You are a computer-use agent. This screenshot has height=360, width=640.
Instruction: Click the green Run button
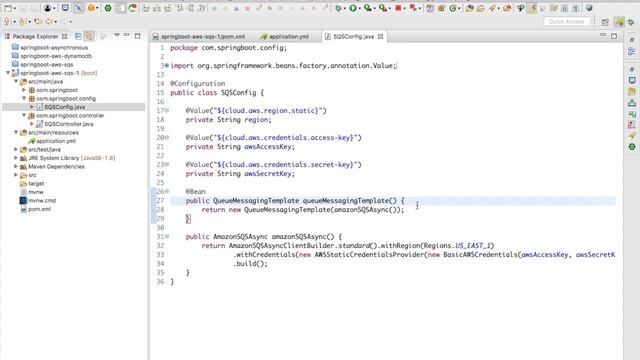353,8
